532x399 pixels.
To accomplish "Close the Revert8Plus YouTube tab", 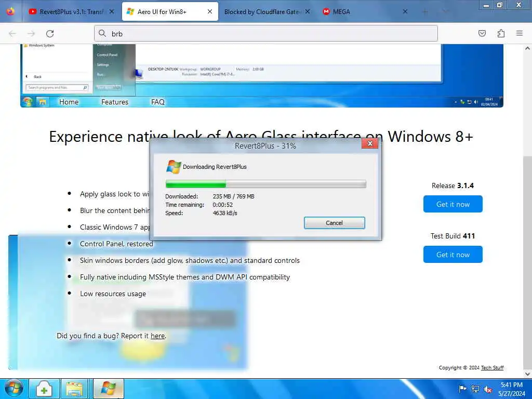I will click(112, 11).
